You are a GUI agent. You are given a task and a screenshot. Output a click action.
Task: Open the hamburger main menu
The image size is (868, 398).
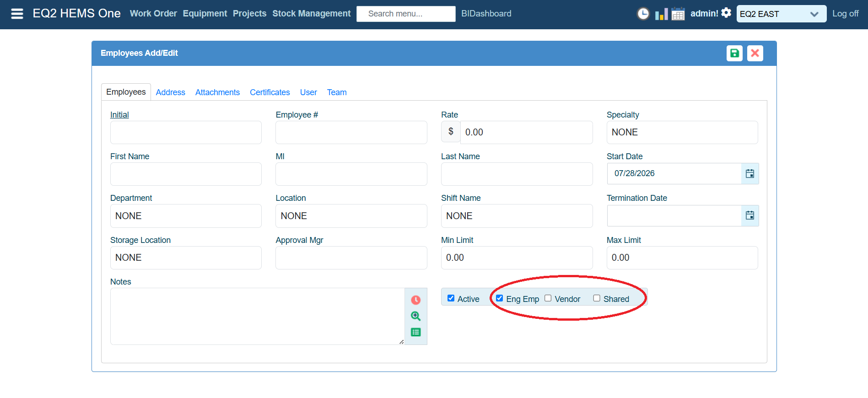pyautogui.click(x=17, y=14)
